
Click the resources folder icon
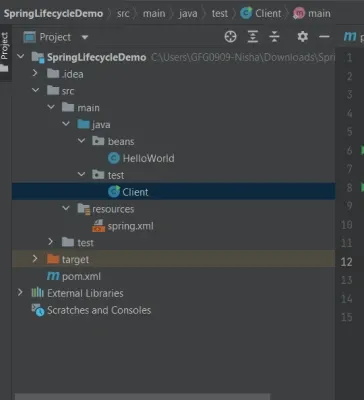pos(84,209)
